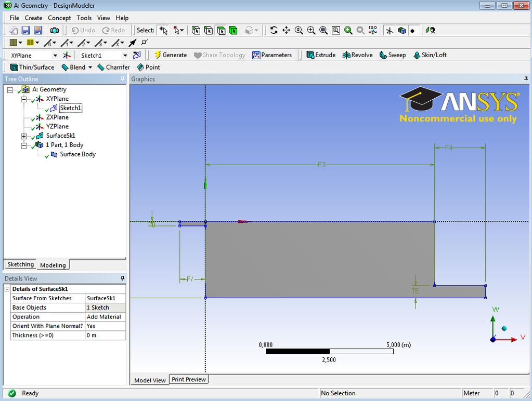Open the Concept menu

pos(59,18)
